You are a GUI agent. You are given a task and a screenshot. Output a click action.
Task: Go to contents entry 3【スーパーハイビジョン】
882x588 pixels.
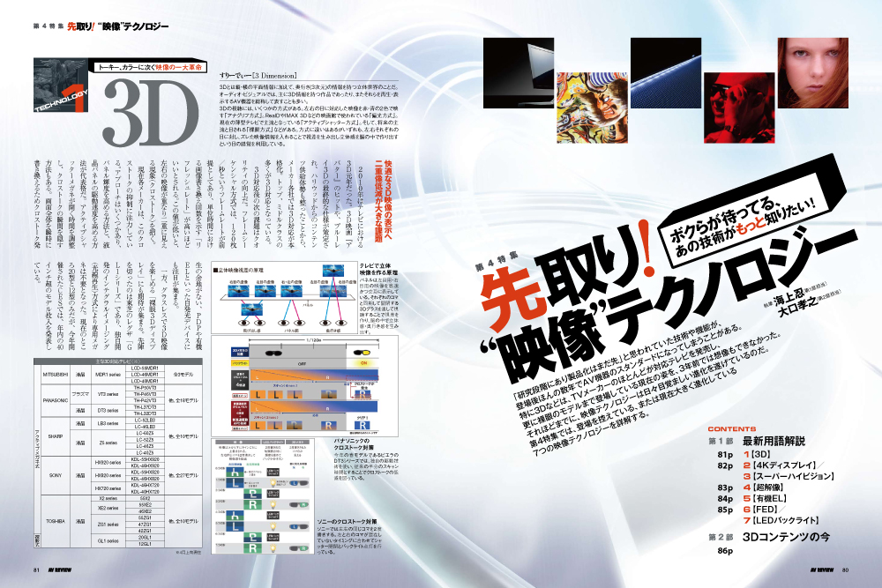(x=794, y=476)
